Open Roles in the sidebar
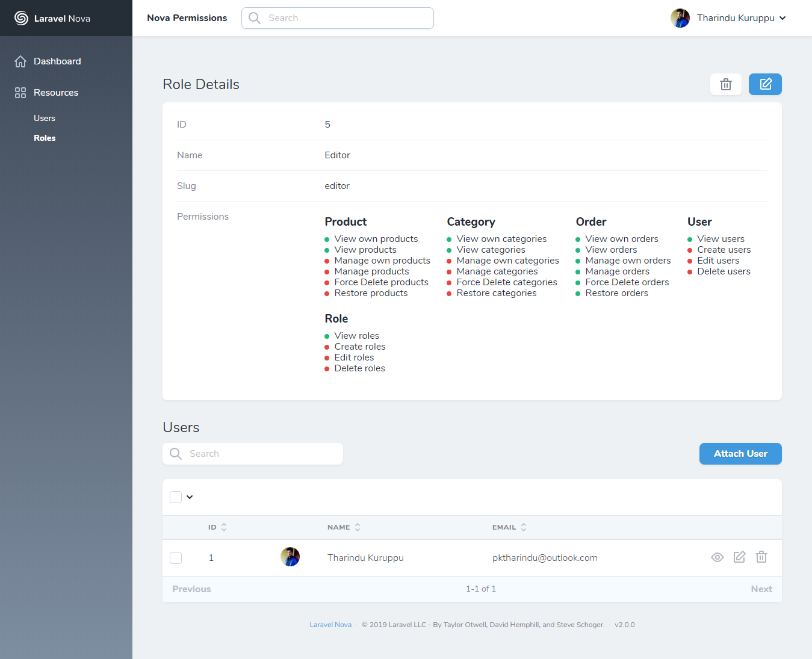 pyautogui.click(x=45, y=138)
